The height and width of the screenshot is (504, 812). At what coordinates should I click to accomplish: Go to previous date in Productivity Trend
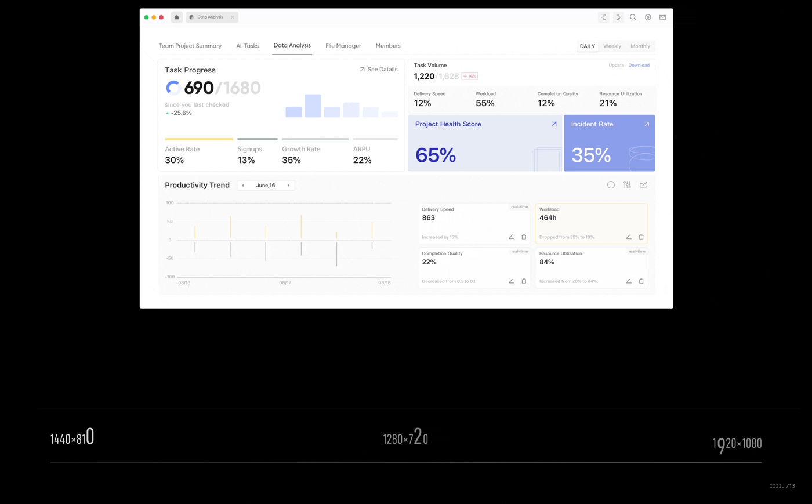243,186
